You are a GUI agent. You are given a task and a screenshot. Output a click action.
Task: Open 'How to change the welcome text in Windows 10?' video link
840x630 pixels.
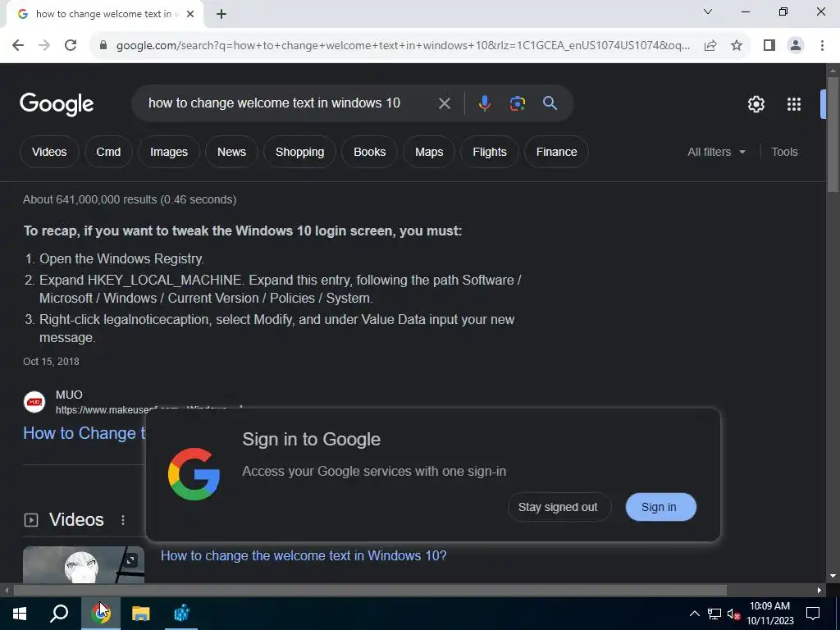pos(304,555)
